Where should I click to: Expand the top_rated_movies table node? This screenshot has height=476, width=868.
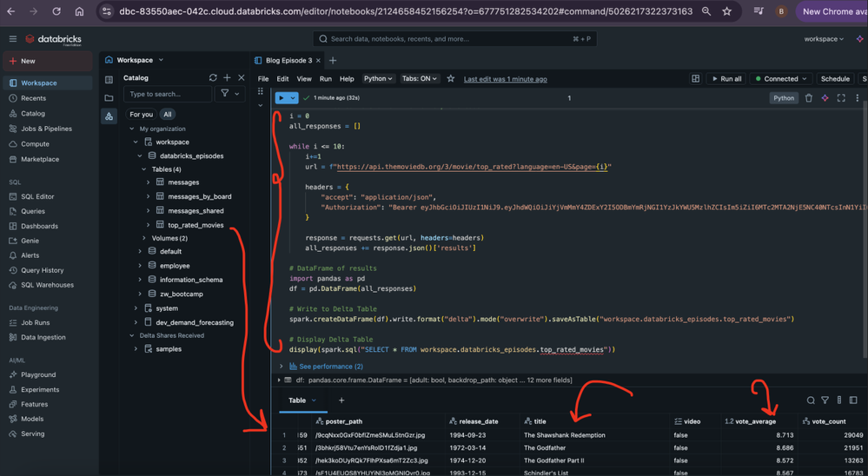149,225
